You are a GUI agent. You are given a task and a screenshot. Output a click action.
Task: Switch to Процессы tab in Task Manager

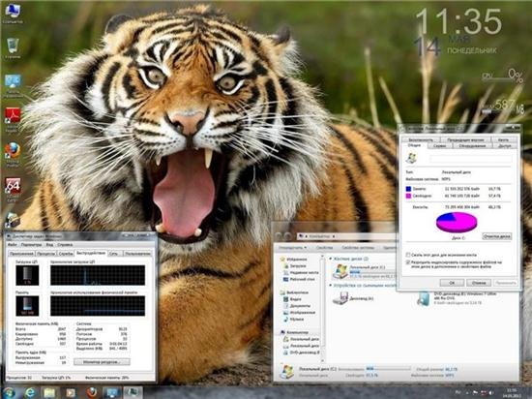[45, 254]
